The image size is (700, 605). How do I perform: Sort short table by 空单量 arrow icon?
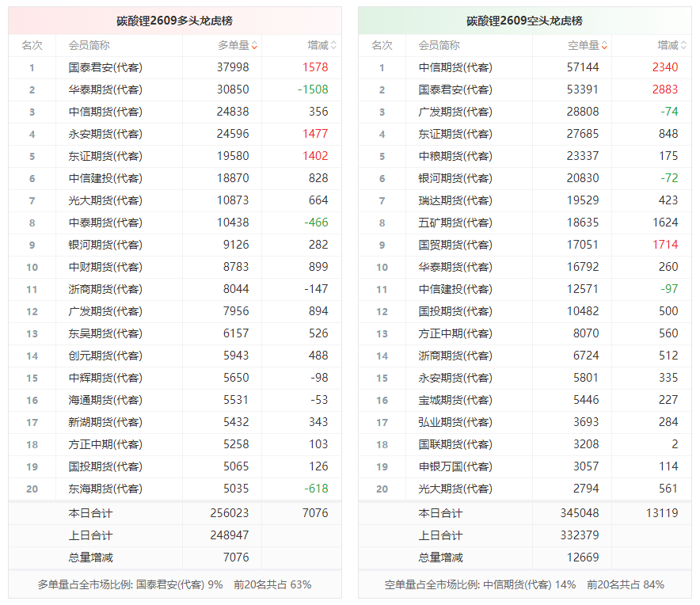click(x=604, y=46)
